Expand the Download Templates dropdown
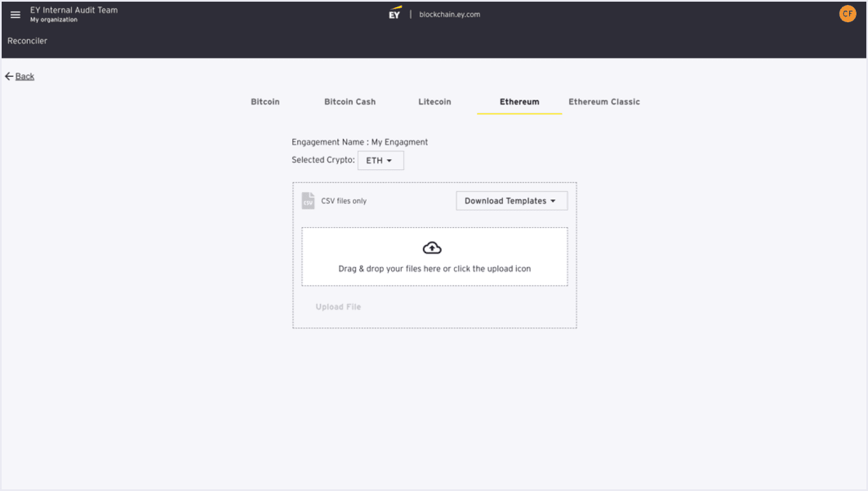The image size is (868, 491). [x=511, y=201]
